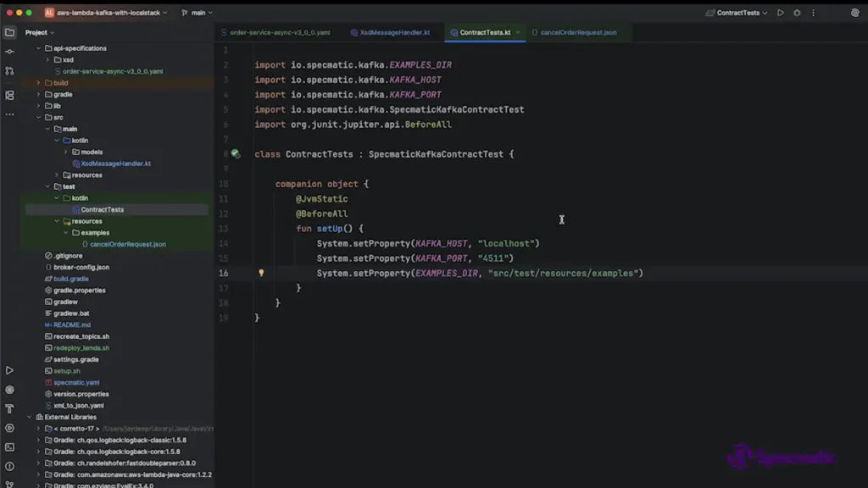Expand the models folder
Image resolution: width=868 pixels, height=488 pixels.
click(x=65, y=152)
